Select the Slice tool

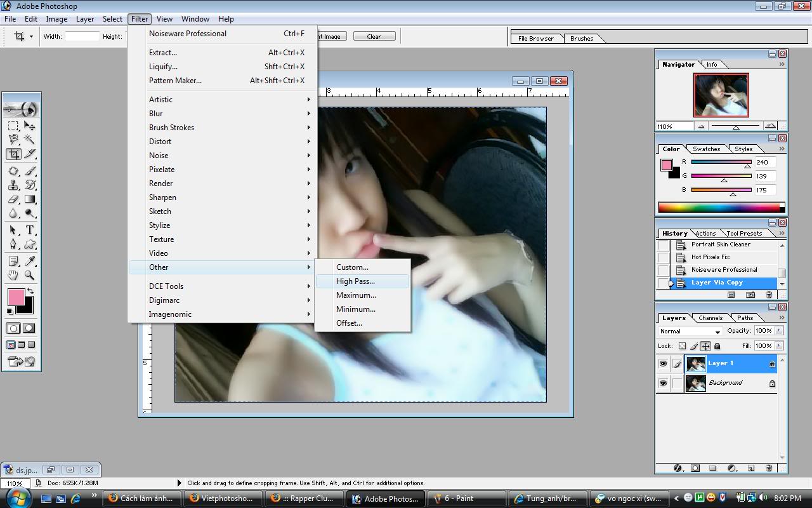click(x=29, y=154)
